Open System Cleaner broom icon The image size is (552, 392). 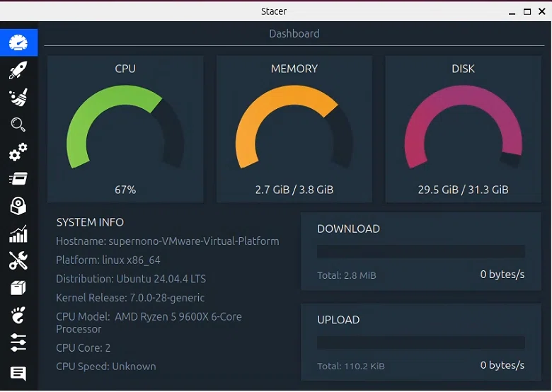point(18,97)
